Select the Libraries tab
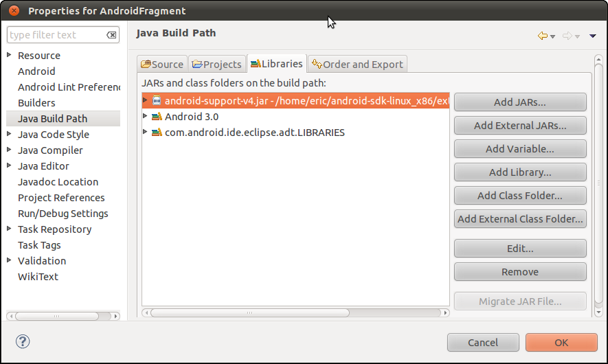Viewport: 608px width, 364px height. (276, 64)
